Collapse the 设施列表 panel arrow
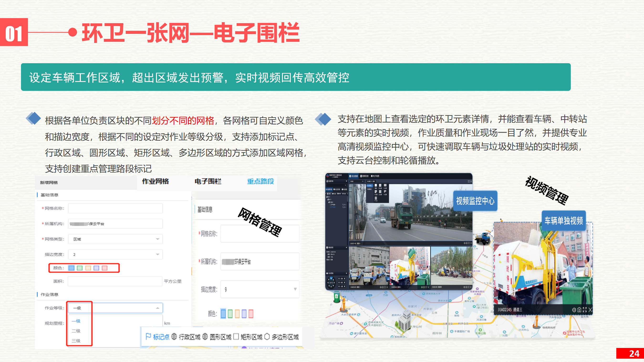The height and width of the screenshot is (362, 644). 347,181
